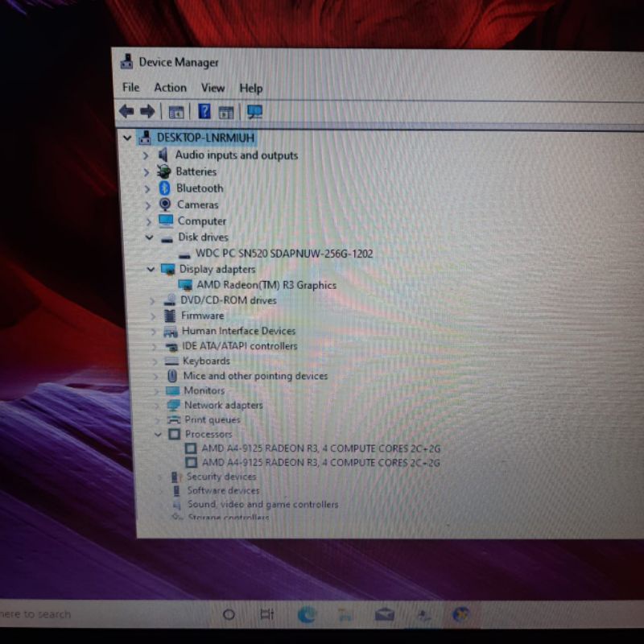Click the Batteries category icon
This screenshot has width=644, height=644.
(x=164, y=171)
